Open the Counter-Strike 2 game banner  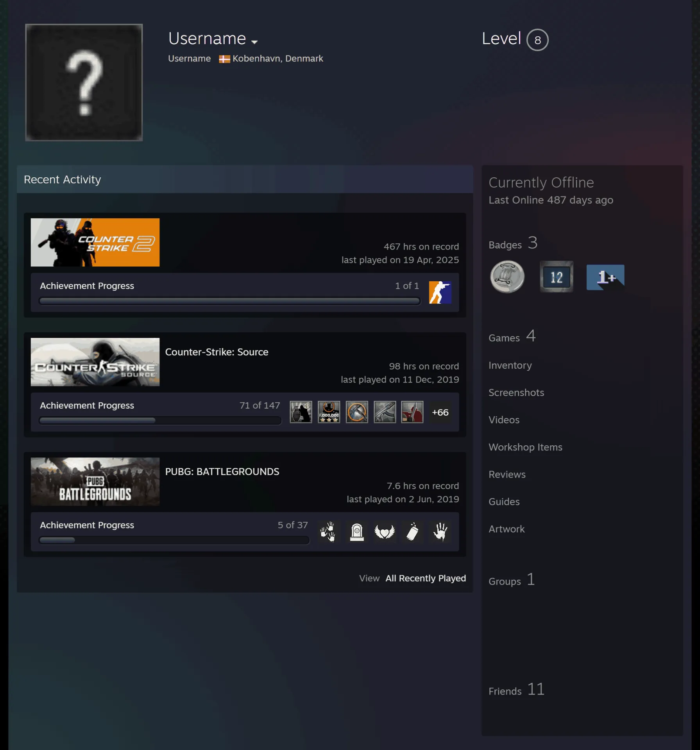click(95, 242)
